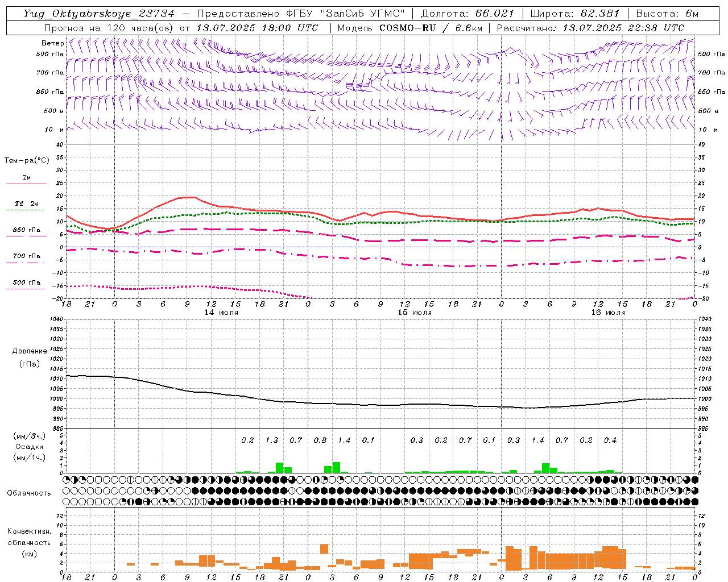Click the forecast start text 13.07.2025 18:00 UTC

[x=257, y=28]
